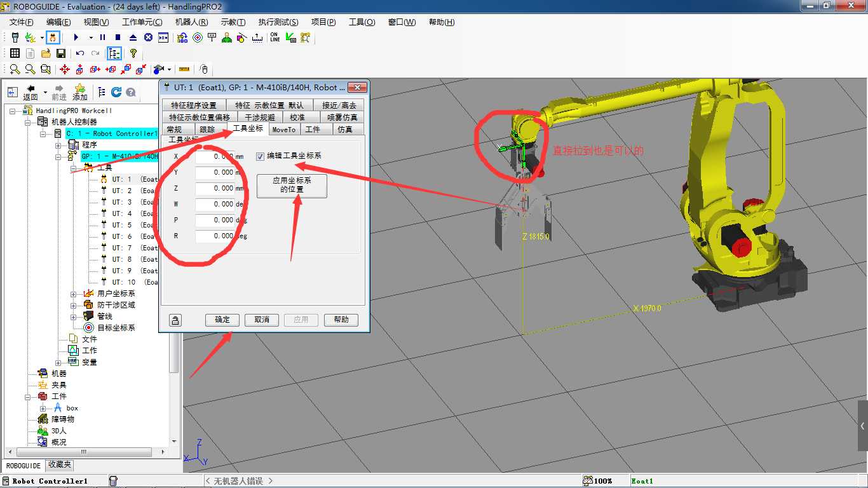Select 障碍物 in the tree

(x=63, y=419)
